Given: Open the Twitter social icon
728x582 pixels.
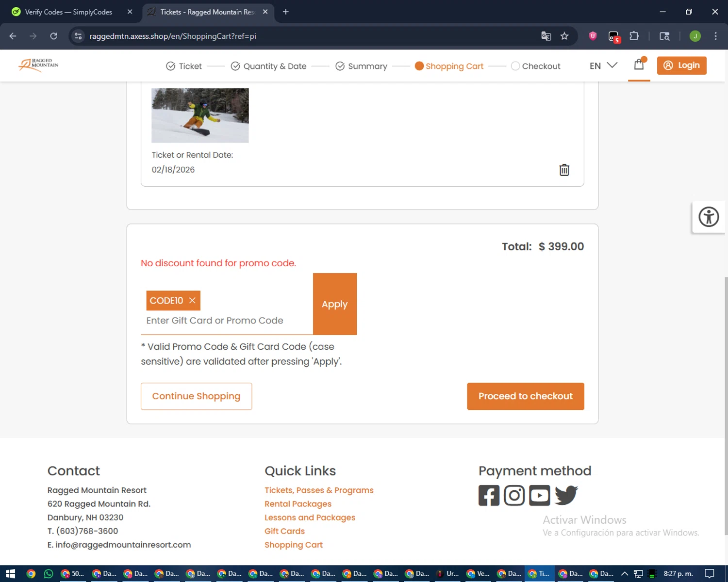Looking at the screenshot, I should pos(566,495).
